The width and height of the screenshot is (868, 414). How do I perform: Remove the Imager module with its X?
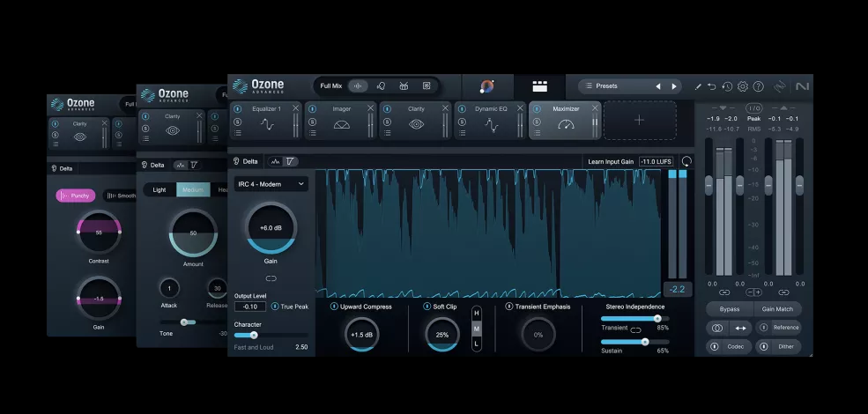tap(370, 108)
